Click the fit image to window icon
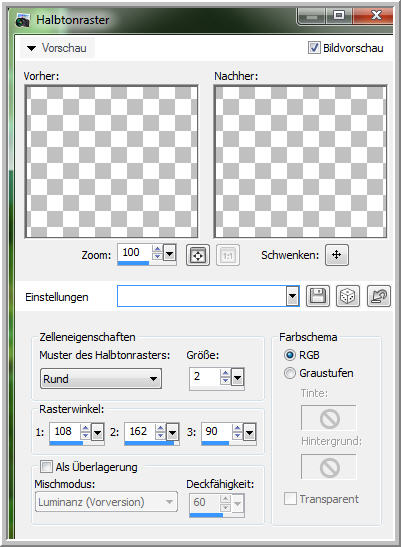The image size is (401, 547). pyautogui.click(x=198, y=255)
